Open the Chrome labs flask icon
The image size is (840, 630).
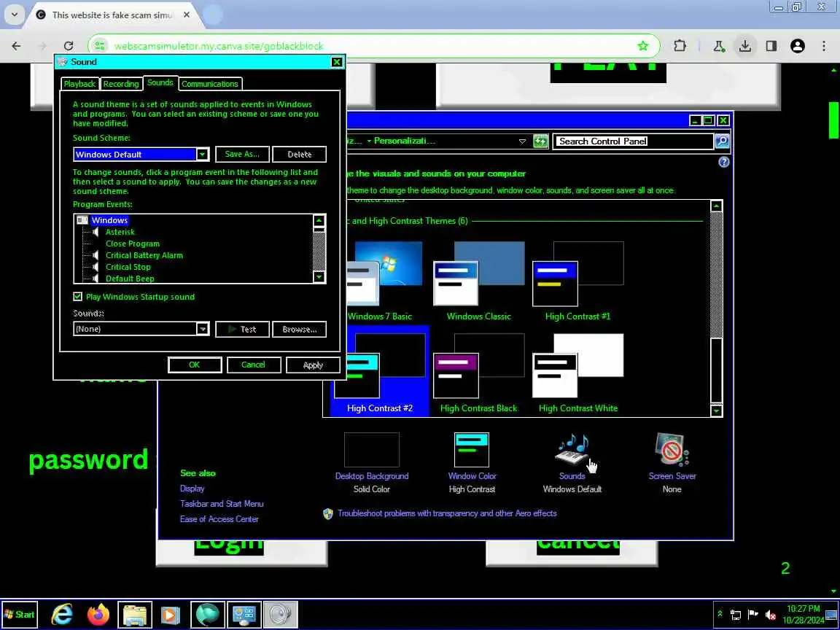(x=719, y=46)
